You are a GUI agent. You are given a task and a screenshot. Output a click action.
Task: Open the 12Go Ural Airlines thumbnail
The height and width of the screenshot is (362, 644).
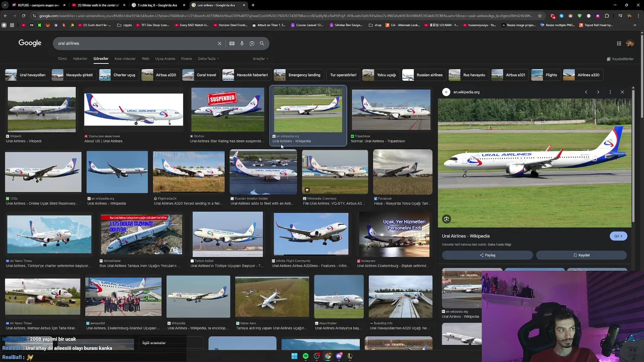[43, 172]
